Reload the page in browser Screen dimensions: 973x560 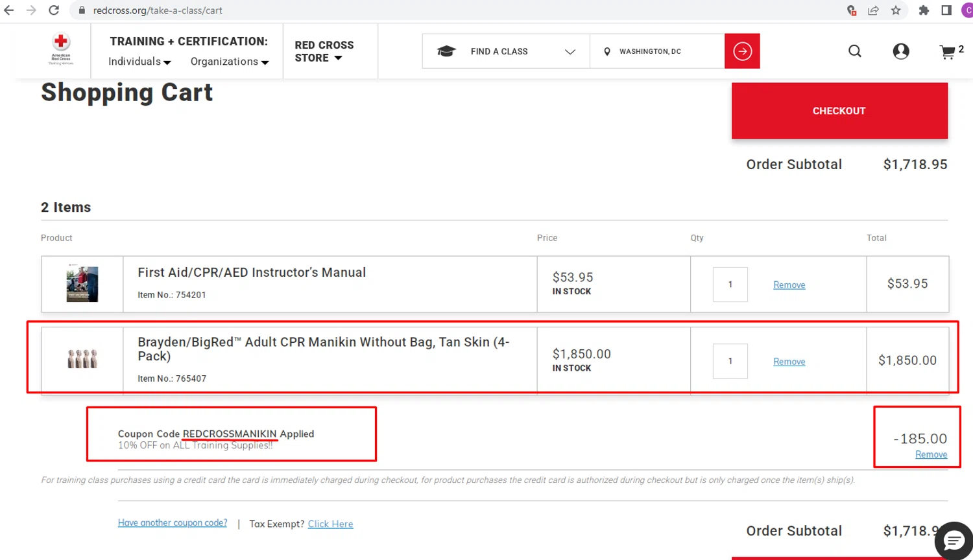pyautogui.click(x=54, y=10)
